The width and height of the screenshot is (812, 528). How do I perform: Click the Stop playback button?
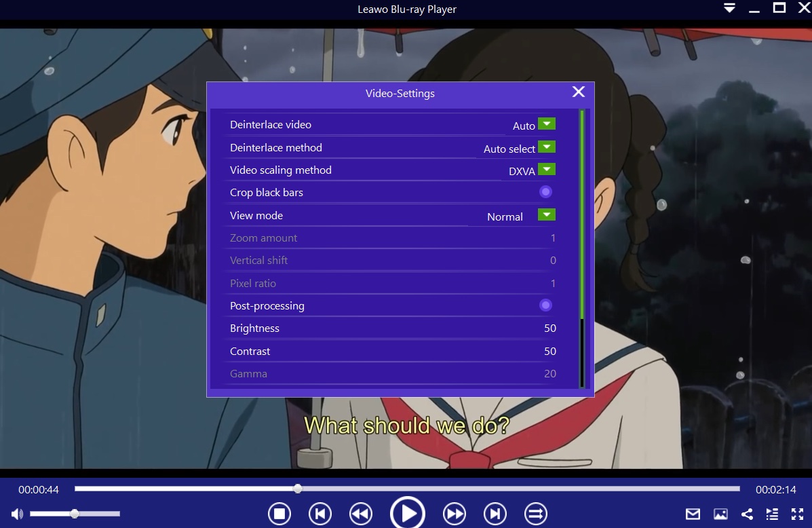click(x=279, y=514)
